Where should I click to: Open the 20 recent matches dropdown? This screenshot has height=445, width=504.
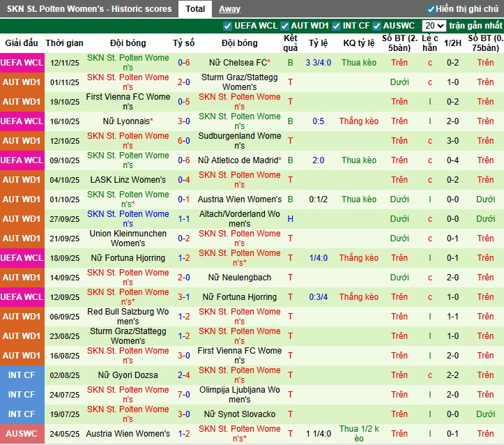[x=434, y=26]
